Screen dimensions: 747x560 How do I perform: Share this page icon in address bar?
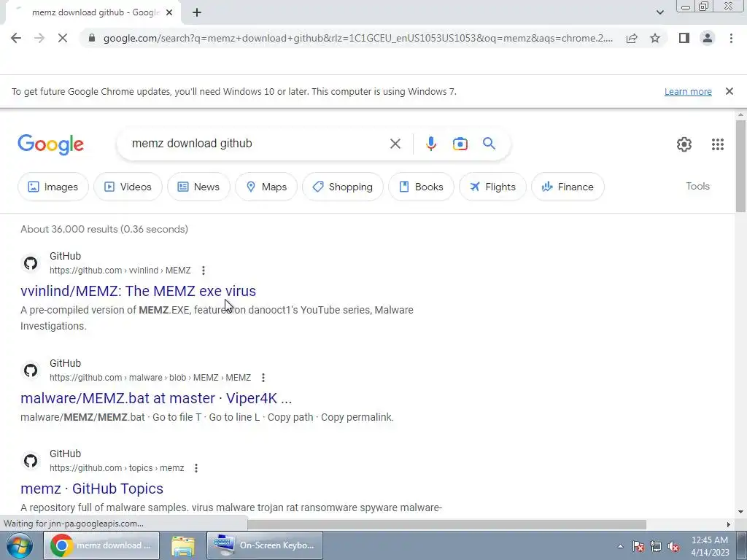click(632, 38)
